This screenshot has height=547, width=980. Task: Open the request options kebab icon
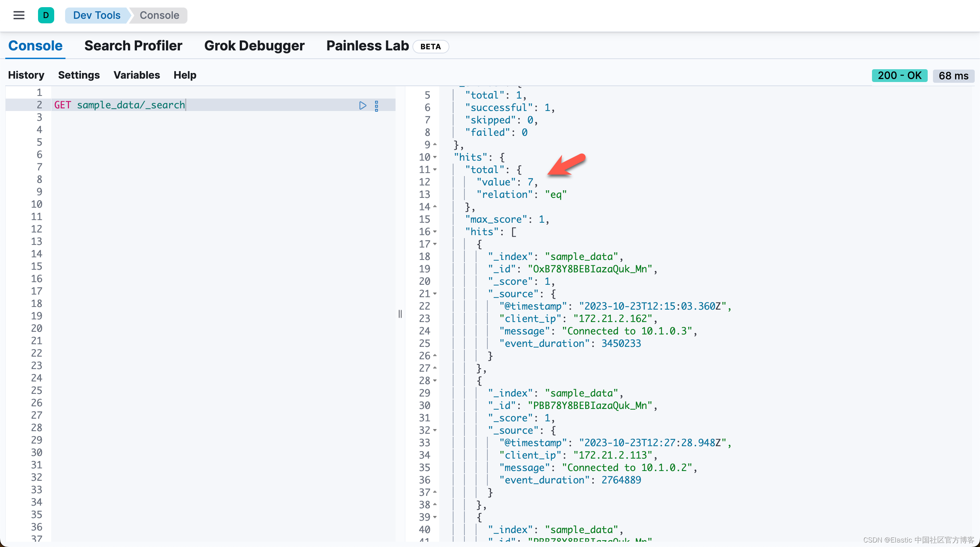(x=376, y=106)
